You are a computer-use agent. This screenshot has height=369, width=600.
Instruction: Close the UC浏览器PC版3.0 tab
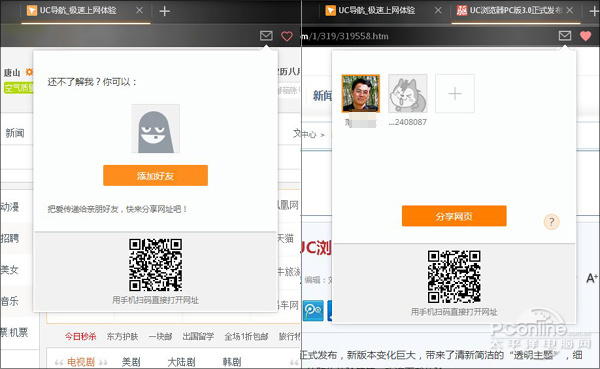[570, 10]
